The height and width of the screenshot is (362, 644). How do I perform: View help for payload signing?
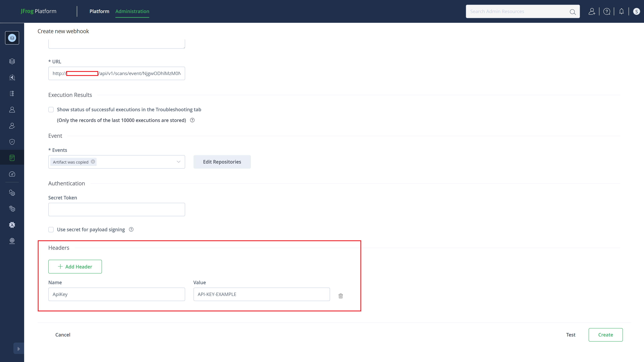pyautogui.click(x=131, y=229)
